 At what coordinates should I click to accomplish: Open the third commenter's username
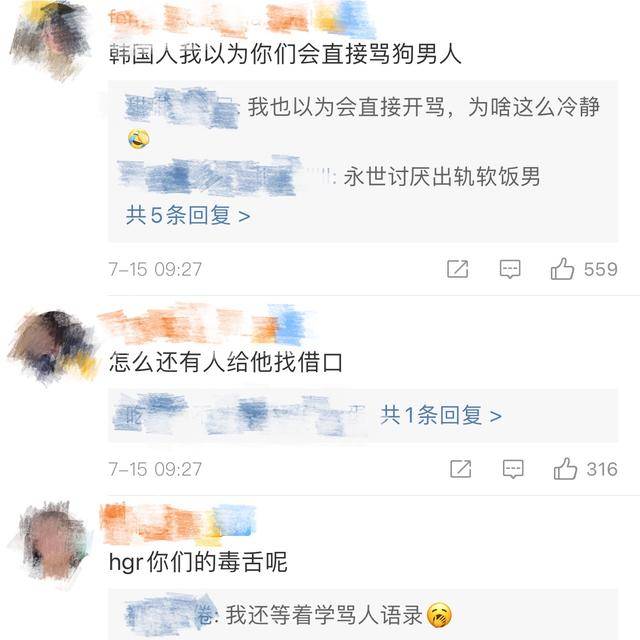[178, 523]
